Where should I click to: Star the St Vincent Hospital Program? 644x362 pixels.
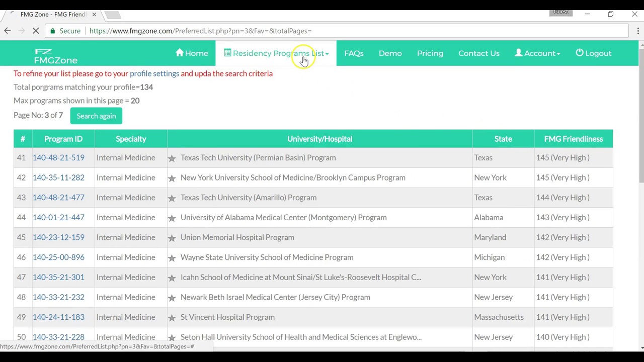pyautogui.click(x=172, y=317)
